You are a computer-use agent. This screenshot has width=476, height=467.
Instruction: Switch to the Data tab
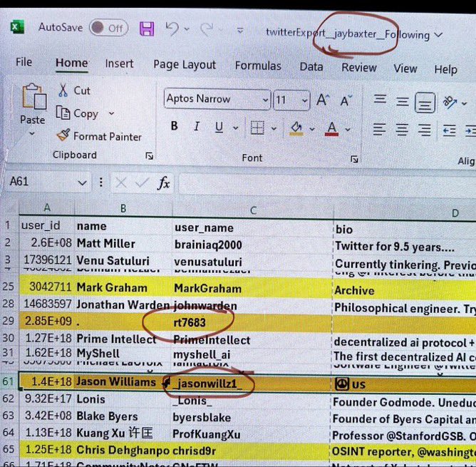click(311, 66)
